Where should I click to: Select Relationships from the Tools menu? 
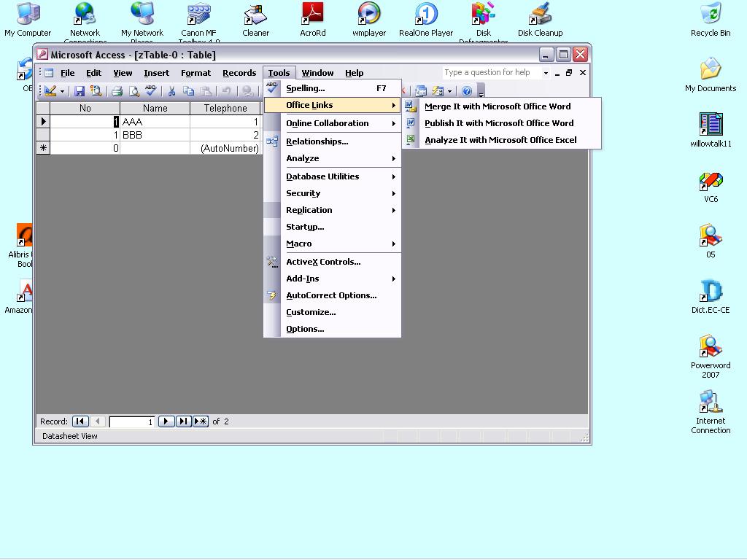317,141
